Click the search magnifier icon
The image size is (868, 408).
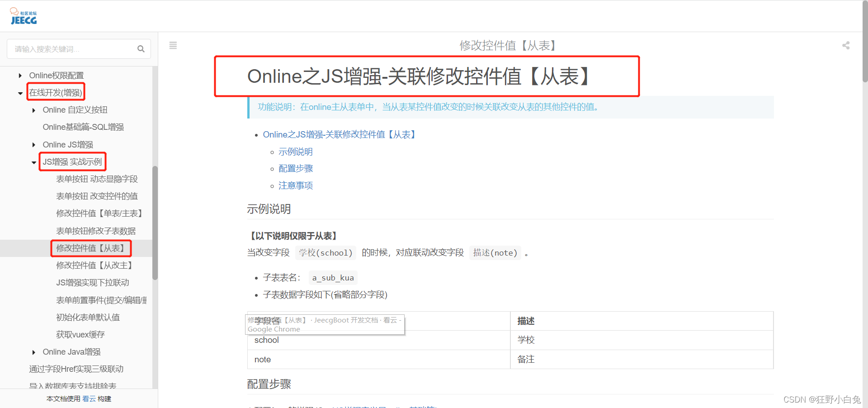(141, 49)
